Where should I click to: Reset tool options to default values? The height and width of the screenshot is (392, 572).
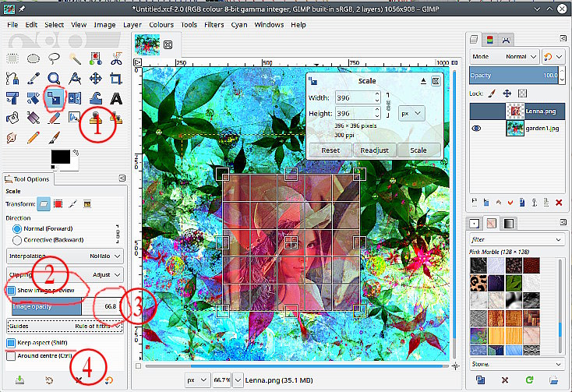click(x=108, y=380)
